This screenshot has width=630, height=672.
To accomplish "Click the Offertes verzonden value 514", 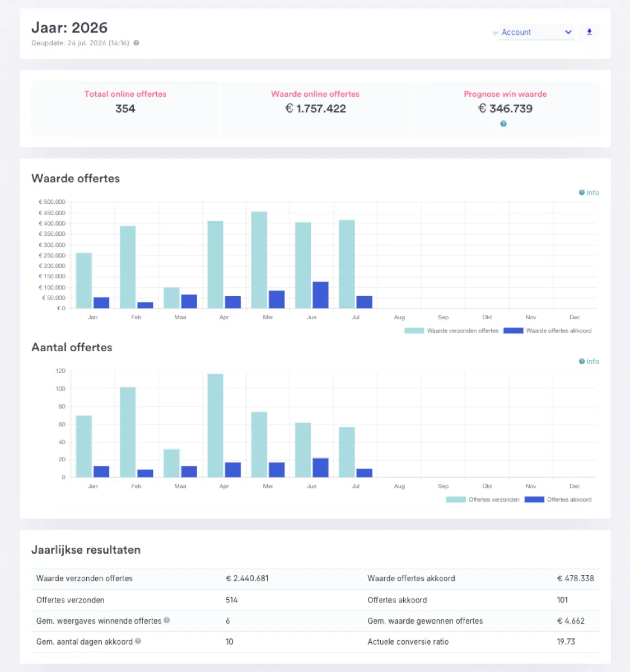I will pyautogui.click(x=232, y=600).
